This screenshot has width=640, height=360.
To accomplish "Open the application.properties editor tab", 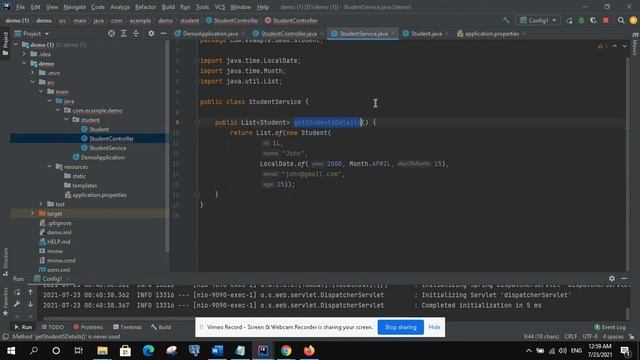I will pyautogui.click(x=491, y=34).
